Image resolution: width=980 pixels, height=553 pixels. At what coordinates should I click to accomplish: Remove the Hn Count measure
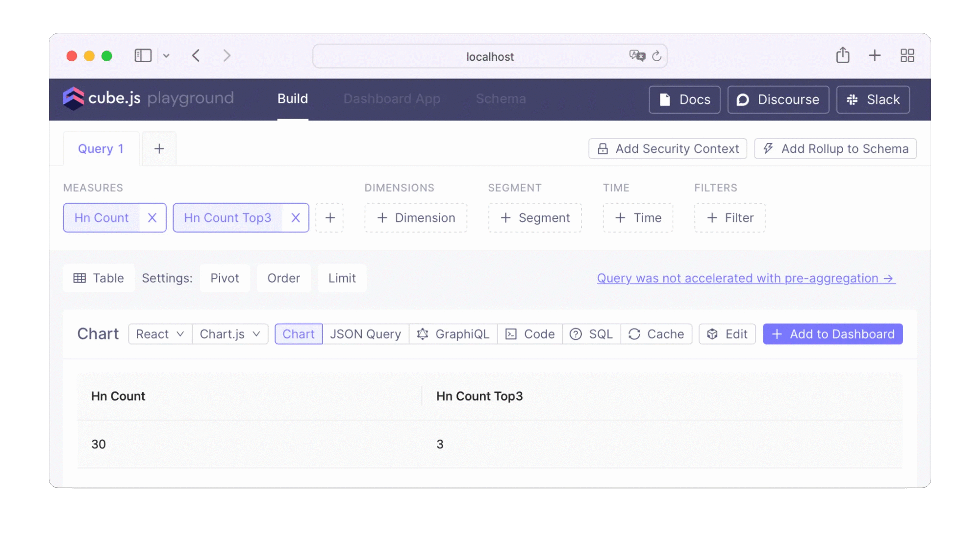pyautogui.click(x=152, y=218)
